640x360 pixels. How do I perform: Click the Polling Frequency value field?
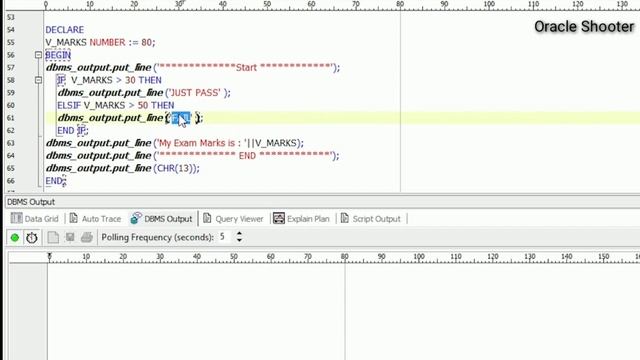(x=225, y=237)
